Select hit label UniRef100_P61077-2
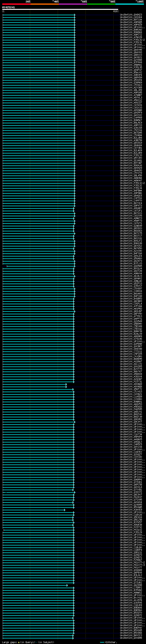The image size is (146, 644). tap(132, 562)
